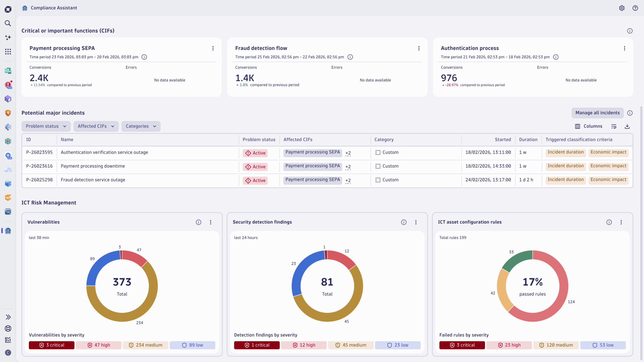Open Payment processing SEPA card options menu
Image resolution: width=644 pixels, height=362 pixels.
click(213, 48)
